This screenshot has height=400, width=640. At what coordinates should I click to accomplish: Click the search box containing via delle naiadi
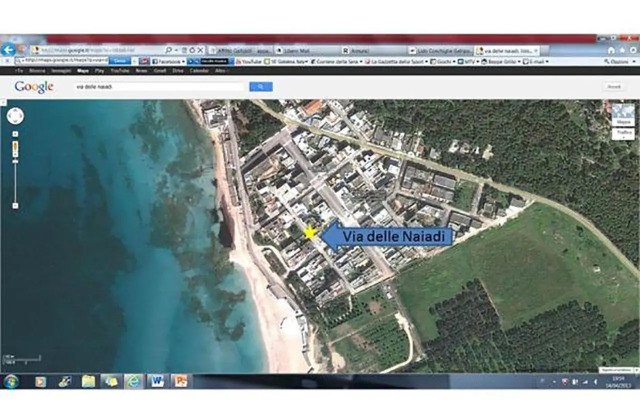coord(160,87)
